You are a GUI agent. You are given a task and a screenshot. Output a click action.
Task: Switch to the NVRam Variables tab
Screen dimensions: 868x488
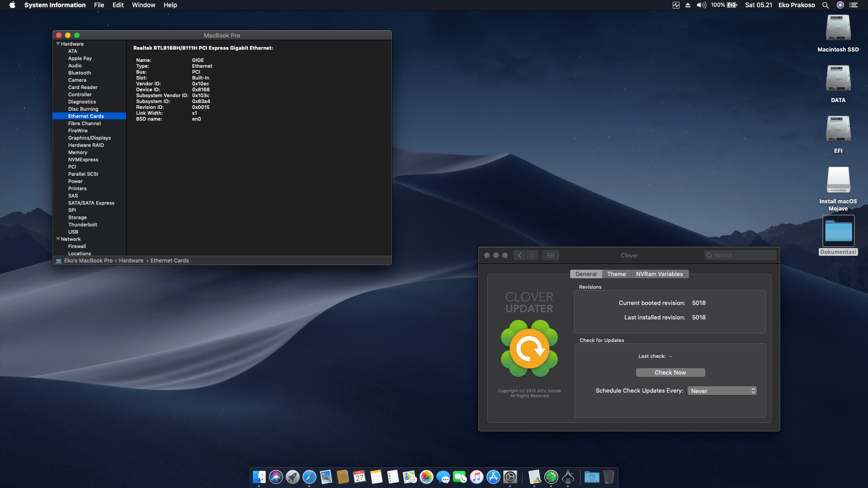[659, 274]
